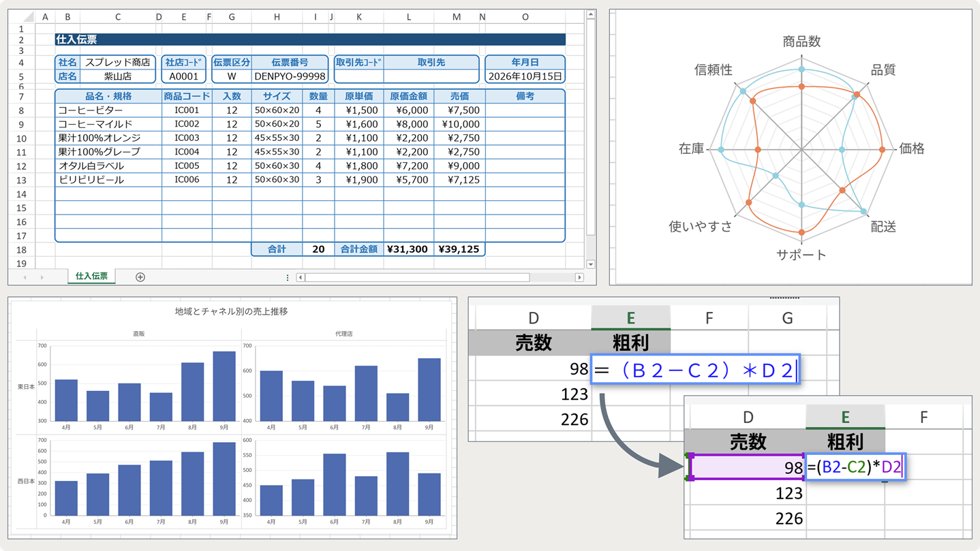Click the 備考 column header cell
The width and height of the screenshot is (980, 551).
(x=525, y=96)
